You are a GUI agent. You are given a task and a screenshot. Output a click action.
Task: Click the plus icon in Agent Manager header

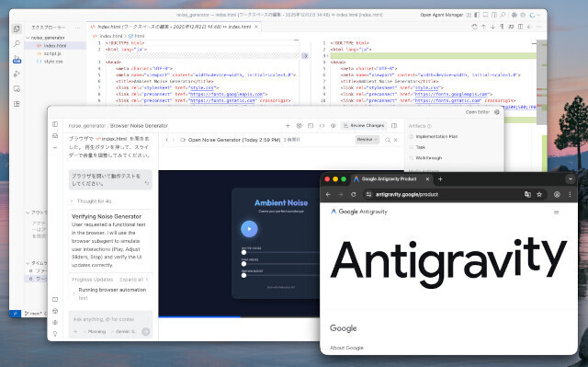(288, 126)
